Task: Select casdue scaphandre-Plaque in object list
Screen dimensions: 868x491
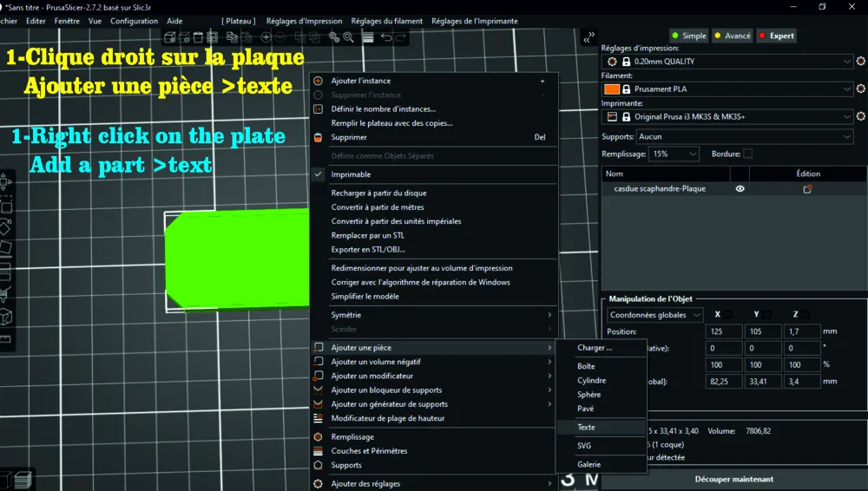Action: [x=660, y=189]
